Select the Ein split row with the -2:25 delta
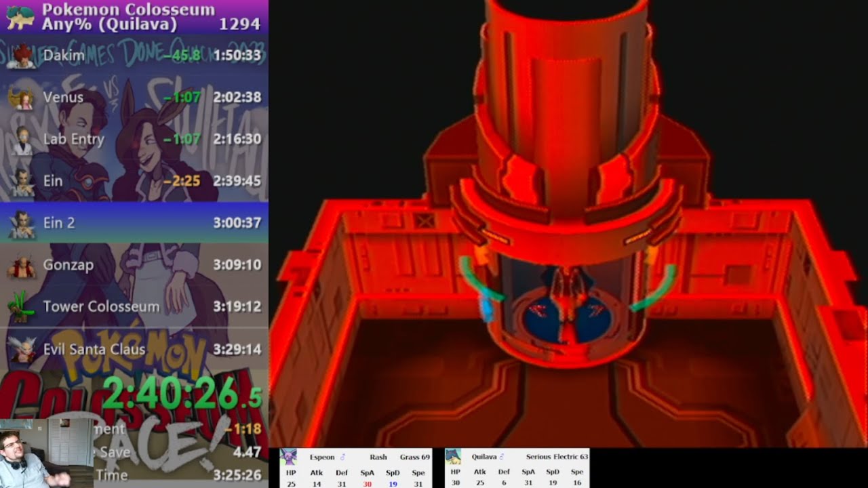 click(134, 182)
